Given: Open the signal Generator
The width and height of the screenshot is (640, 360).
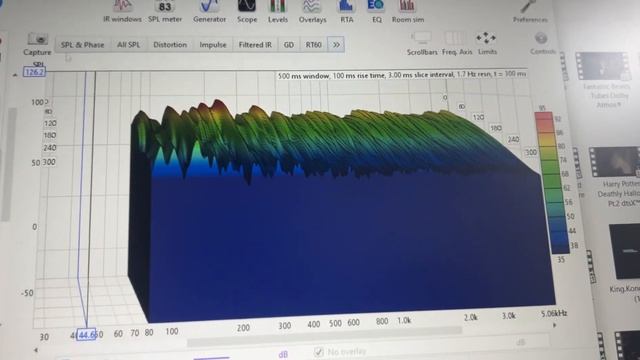Looking at the screenshot, I should pyautogui.click(x=209, y=11).
